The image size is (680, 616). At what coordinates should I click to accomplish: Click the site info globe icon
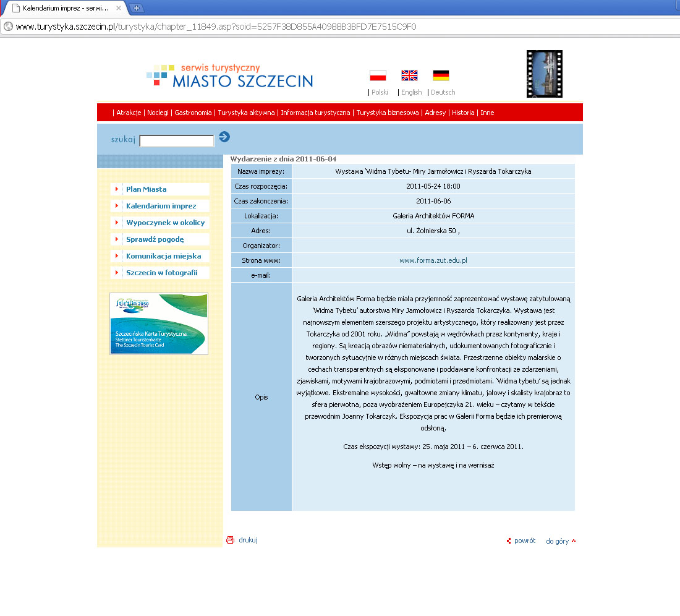click(8, 27)
